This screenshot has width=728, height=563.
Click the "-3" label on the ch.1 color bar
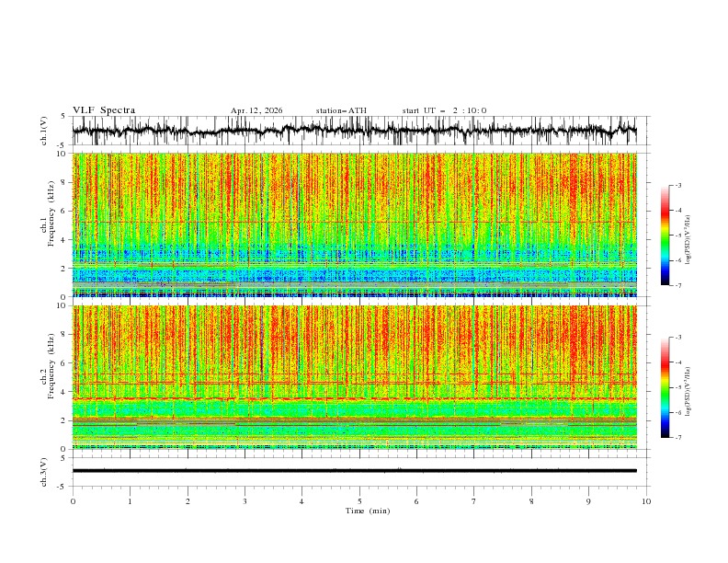678,185
